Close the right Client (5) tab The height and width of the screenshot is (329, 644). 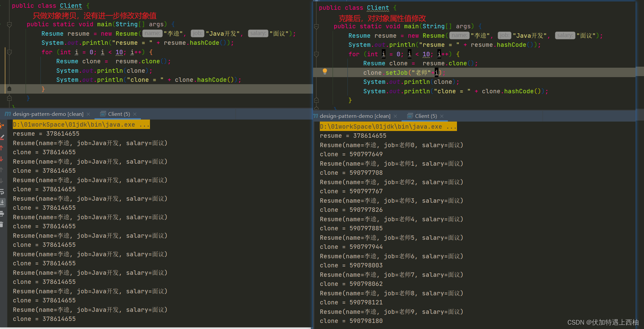tap(442, 116)
